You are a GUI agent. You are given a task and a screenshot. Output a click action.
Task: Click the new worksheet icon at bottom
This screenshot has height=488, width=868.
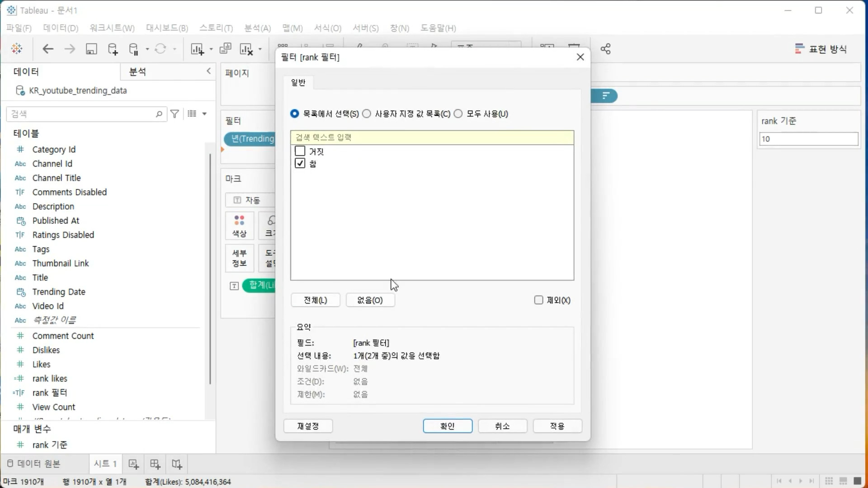tap(133, 464)
